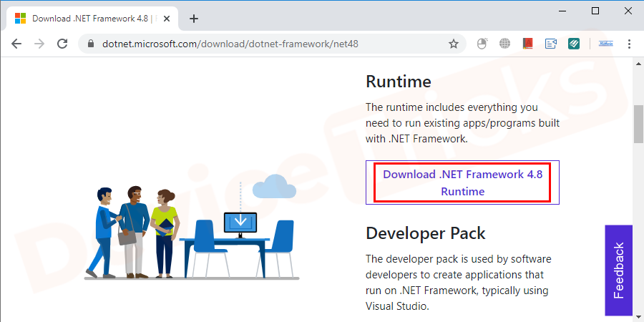Click the red book extension icon
The width and height of the screenshot is (644, 322).
click(528, 44)
